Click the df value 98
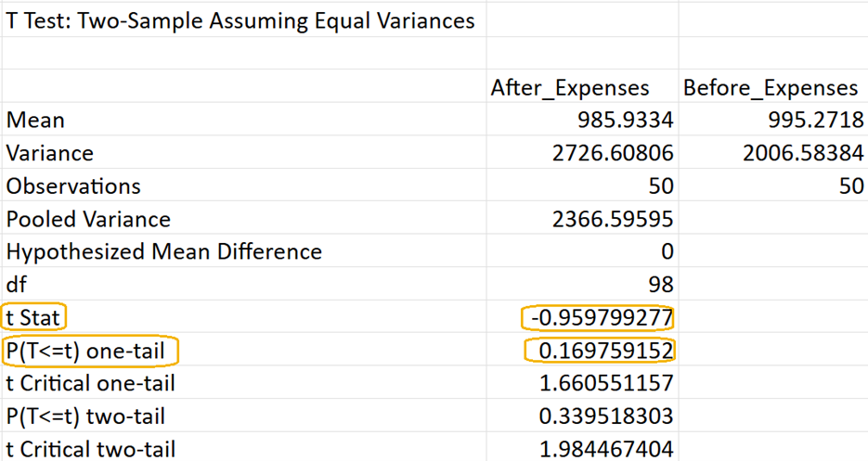 pos(660,285)
